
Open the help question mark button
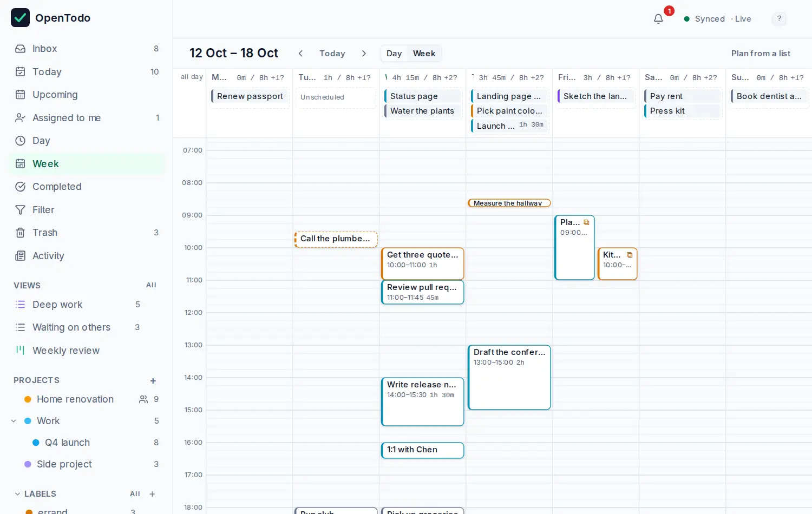779,19
